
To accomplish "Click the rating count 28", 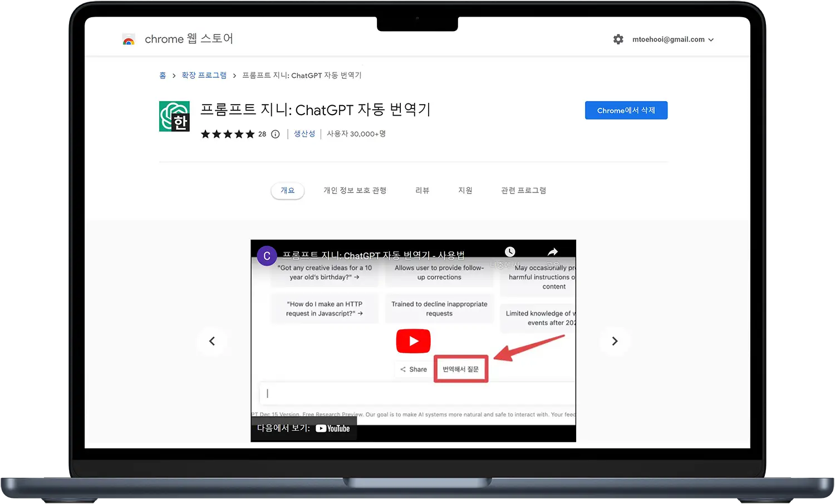I will click(x=262, y=134).
